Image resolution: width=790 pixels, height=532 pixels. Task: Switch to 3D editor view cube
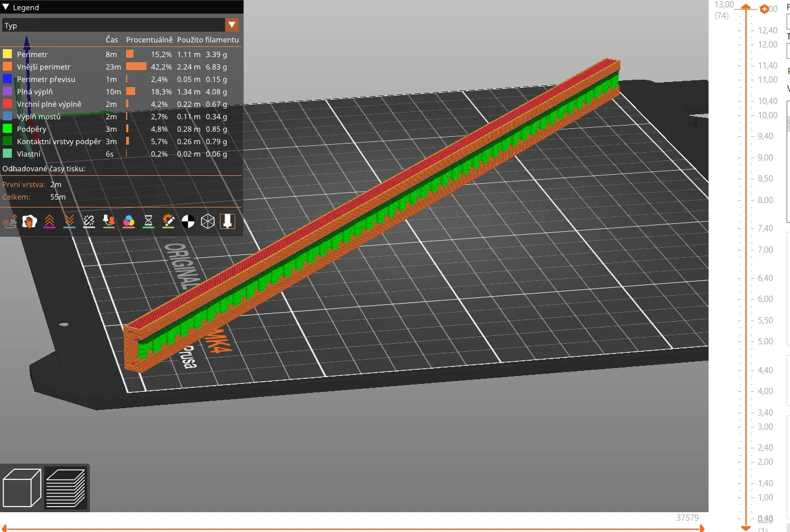click(x=22, y=488)
